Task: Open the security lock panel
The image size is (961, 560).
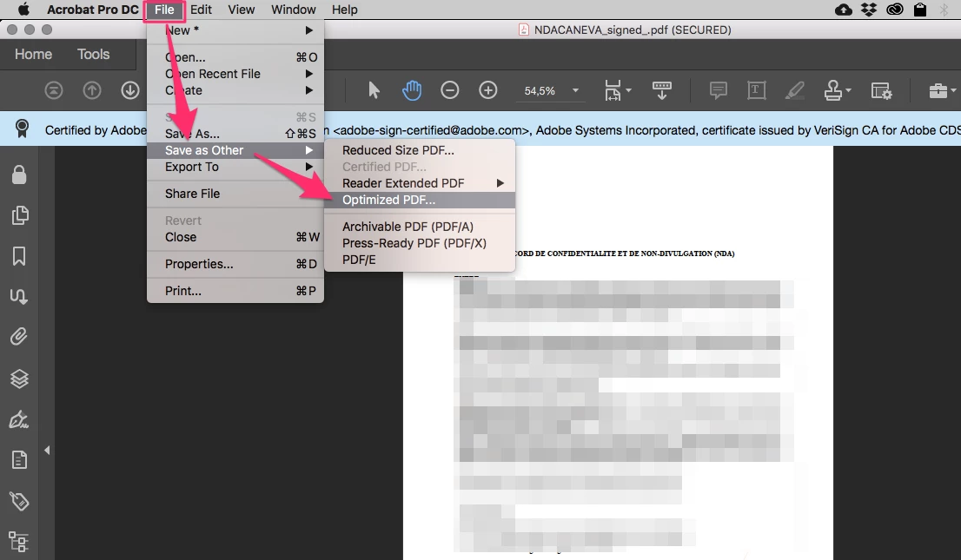Action: [x=19, y=175]
